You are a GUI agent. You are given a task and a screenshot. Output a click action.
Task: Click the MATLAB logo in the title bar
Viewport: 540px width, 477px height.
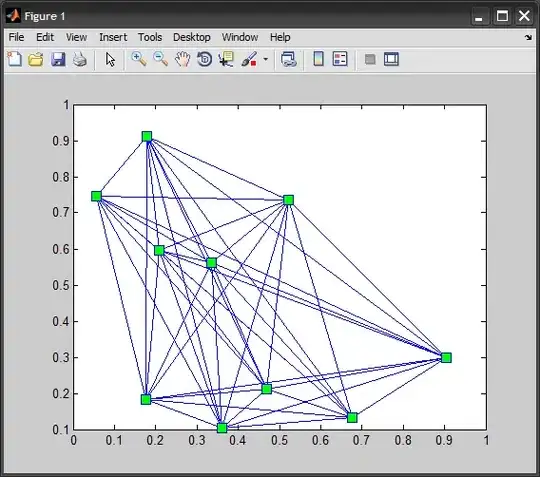pyautogui.click(x=13, y=16)
